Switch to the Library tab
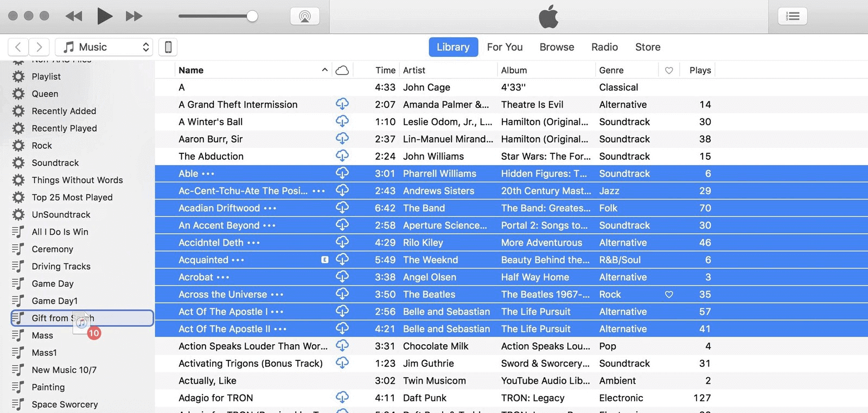 453,47
